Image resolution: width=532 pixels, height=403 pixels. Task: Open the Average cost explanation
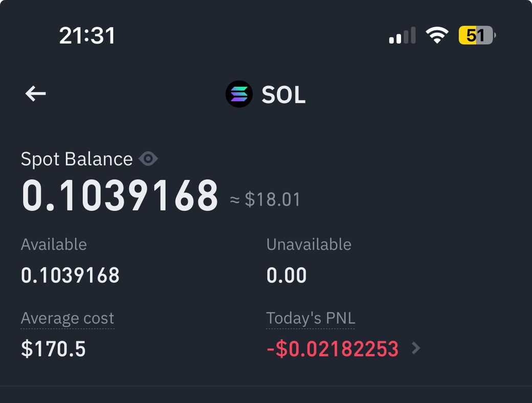tap(68, 319)
